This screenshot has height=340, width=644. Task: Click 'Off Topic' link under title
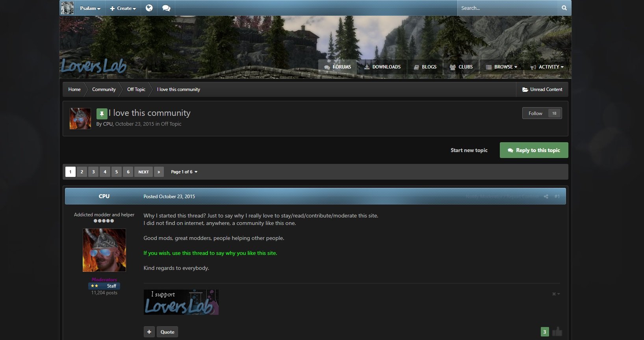coord(171,124)
